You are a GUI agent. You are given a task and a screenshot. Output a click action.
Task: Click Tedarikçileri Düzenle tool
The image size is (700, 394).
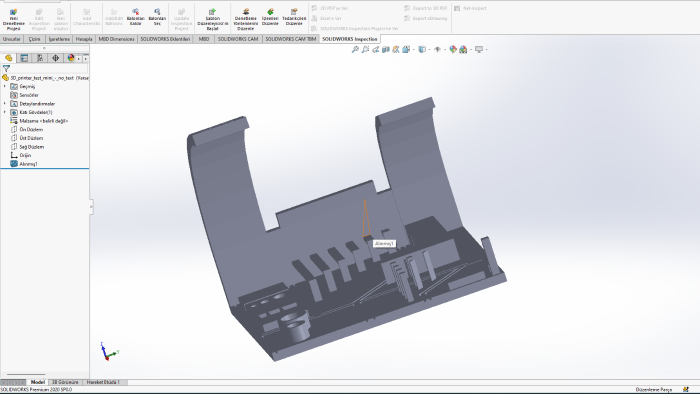click(294, 17)
